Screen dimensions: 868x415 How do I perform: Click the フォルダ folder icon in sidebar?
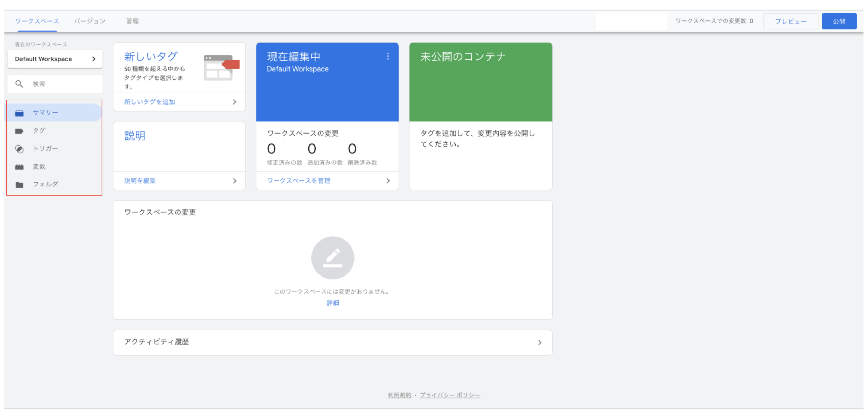point(19,185)
